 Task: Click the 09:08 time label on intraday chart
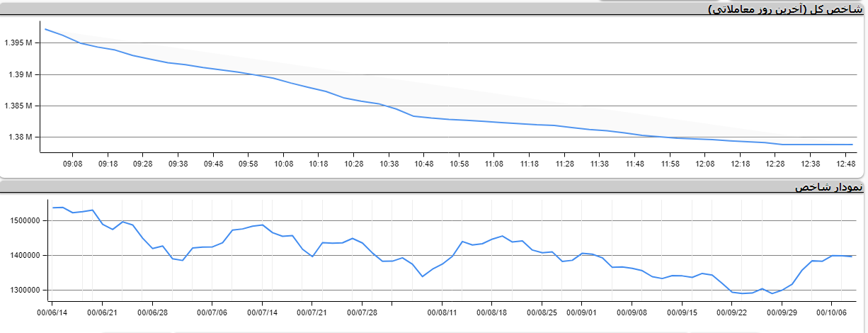73,164
